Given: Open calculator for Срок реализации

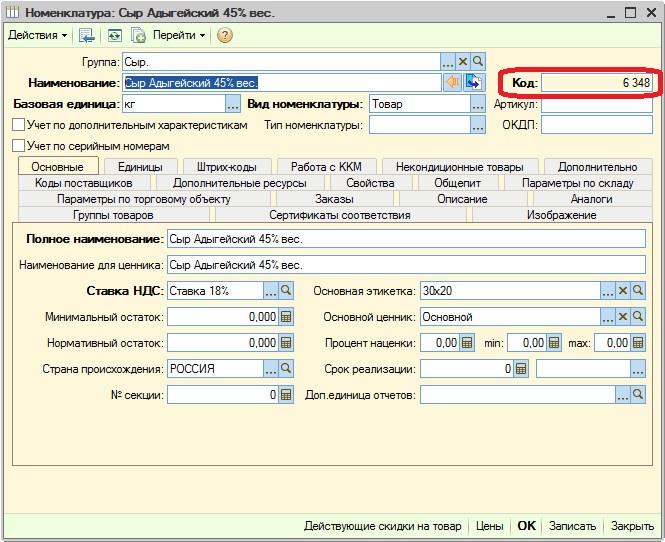Looking at the screenshot, I should tap(520, 369).
